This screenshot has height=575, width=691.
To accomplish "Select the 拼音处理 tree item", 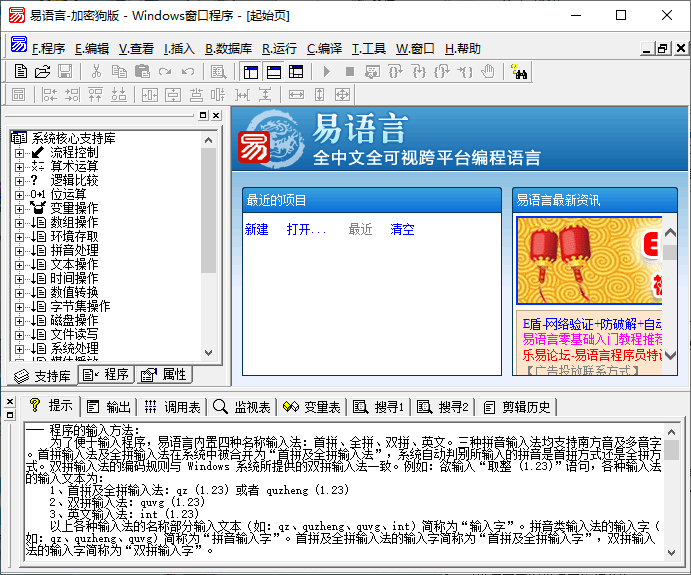I will (x=74, y=251).
